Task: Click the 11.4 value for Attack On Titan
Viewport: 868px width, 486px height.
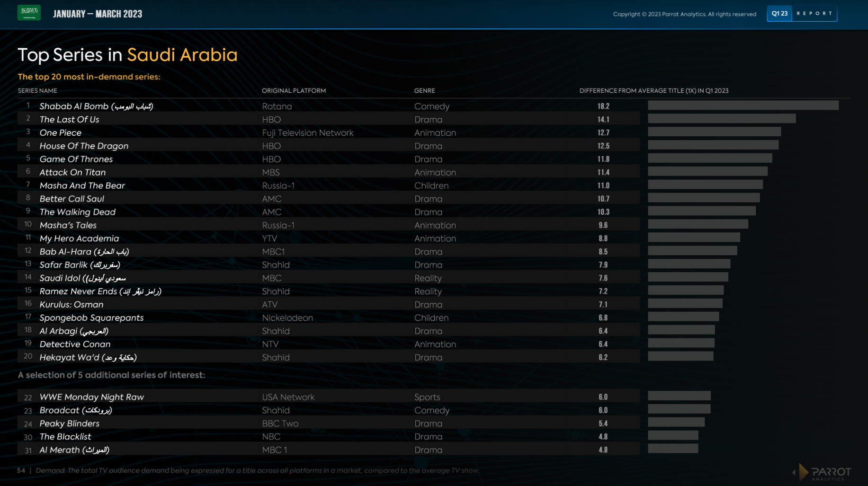Action: (x=603, y=173)
